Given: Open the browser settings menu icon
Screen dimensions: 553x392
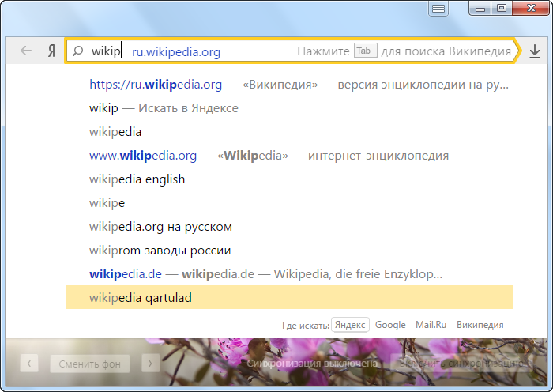Looking at the screenshot, I should (438, 9).
